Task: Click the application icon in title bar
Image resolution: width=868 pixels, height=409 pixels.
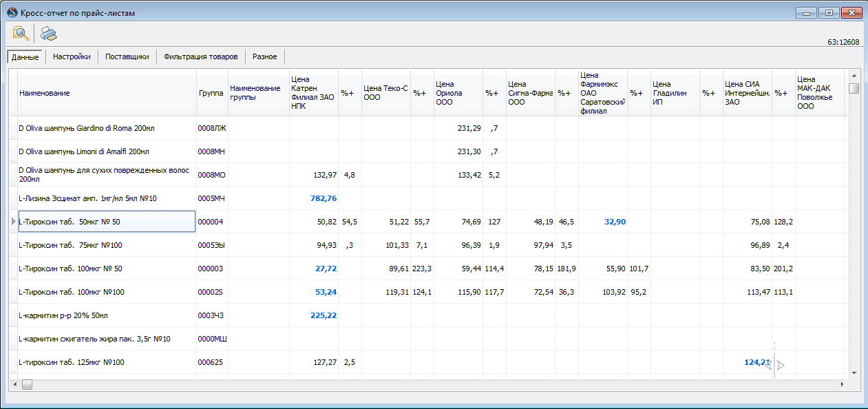Action: click(x=12, y=12)
